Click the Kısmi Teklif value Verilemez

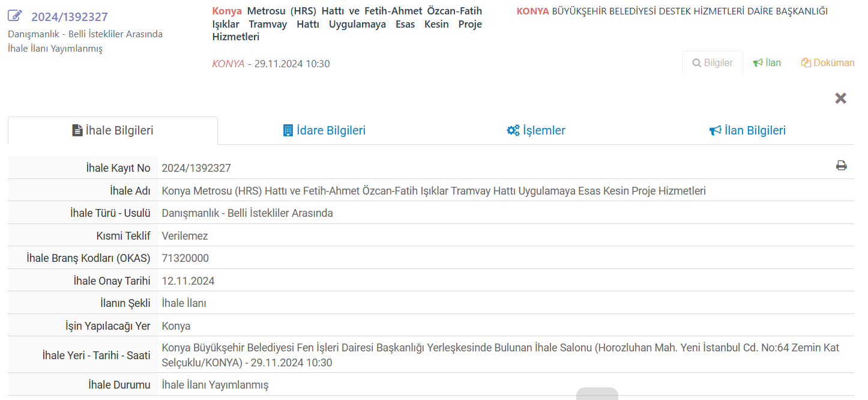point(185,236)
